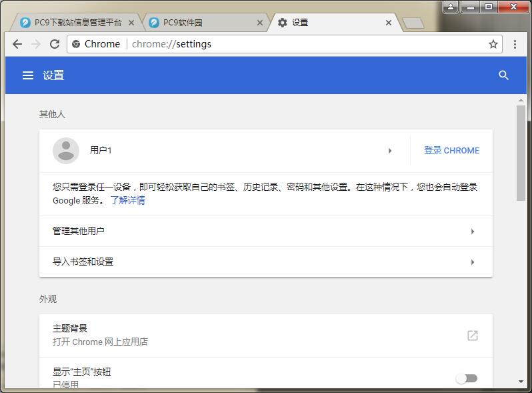
Task: Reload the current page
Action: [x=55, y=44]
